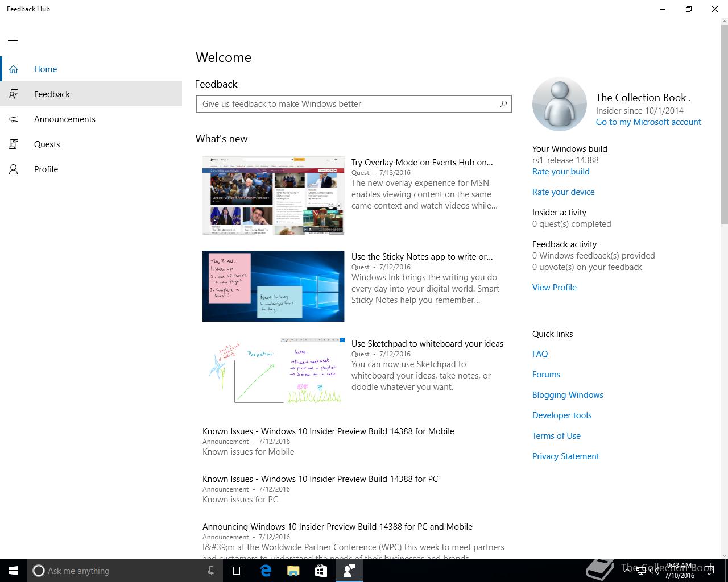Visit the Forums quick link
728x582 pixels.
click(x=546, y=375)
